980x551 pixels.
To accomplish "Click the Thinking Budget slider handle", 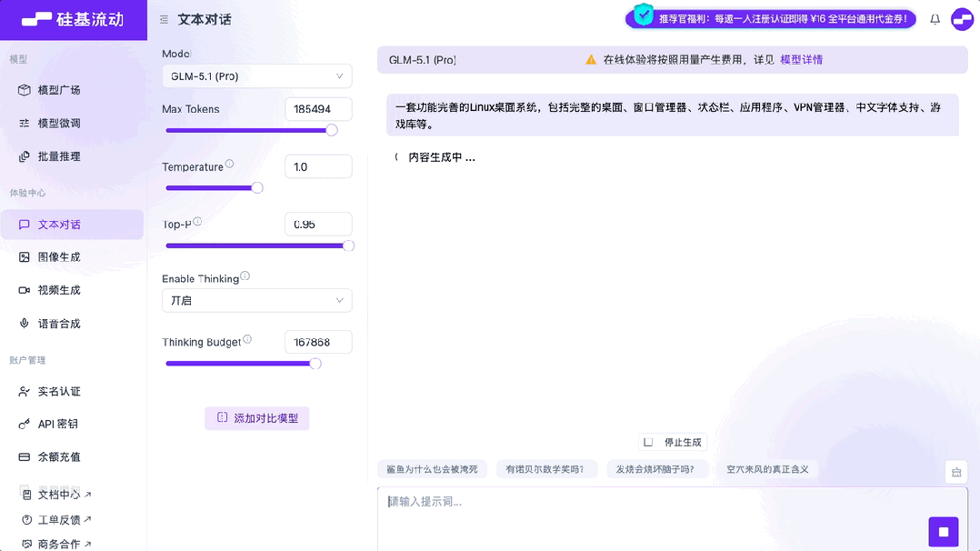I will 315,364.
